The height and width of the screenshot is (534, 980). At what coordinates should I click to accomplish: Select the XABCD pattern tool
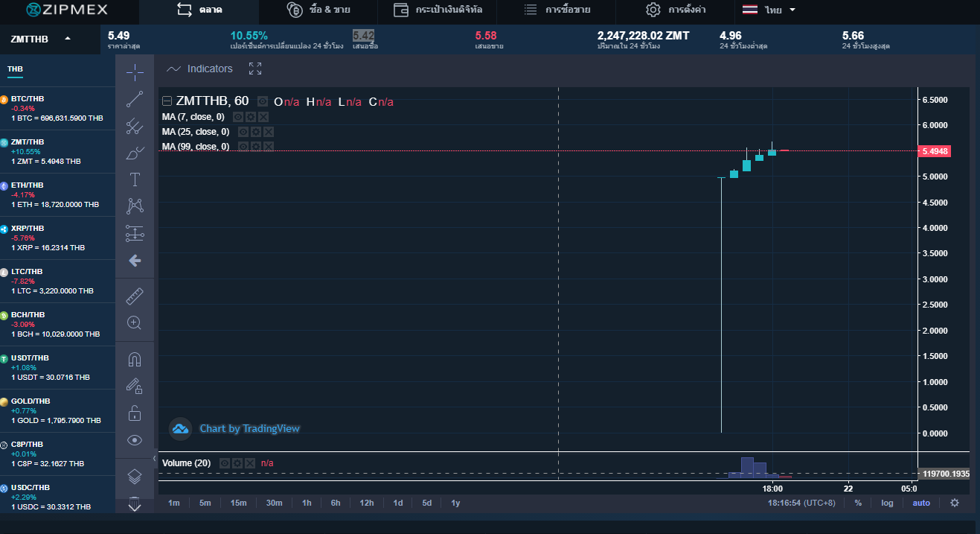(x=135, y=205)
